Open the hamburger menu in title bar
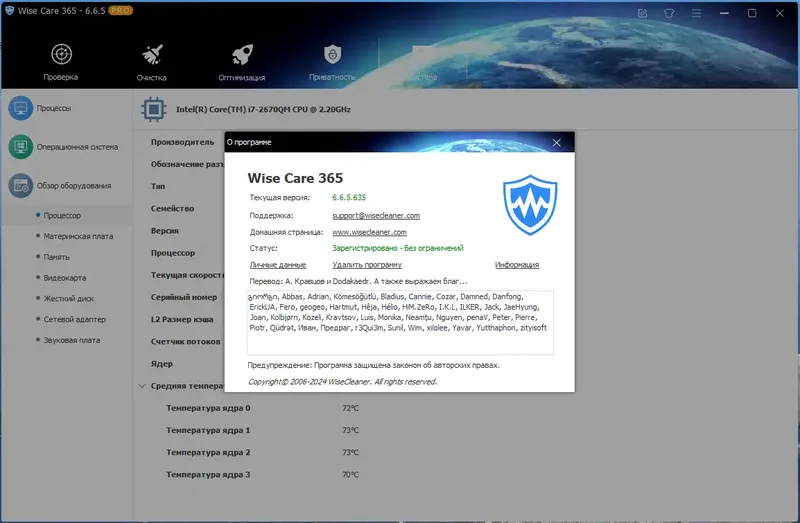The image size is (800, 523). tap(696, 13)
